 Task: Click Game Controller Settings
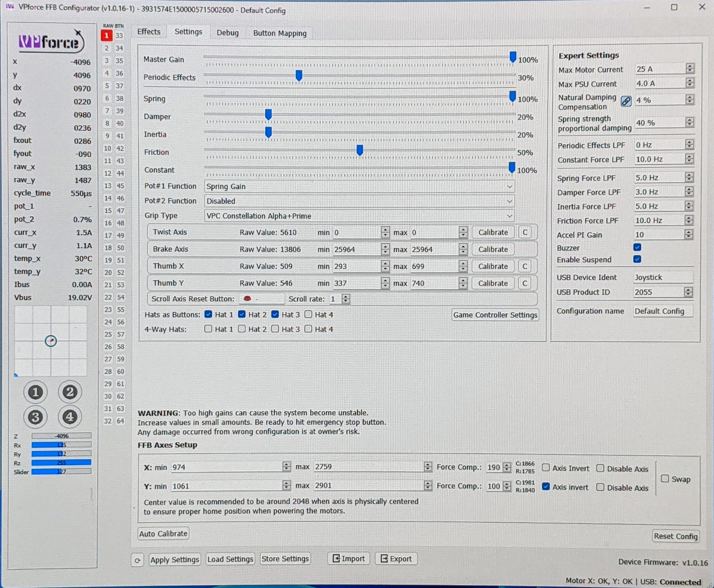495,315
